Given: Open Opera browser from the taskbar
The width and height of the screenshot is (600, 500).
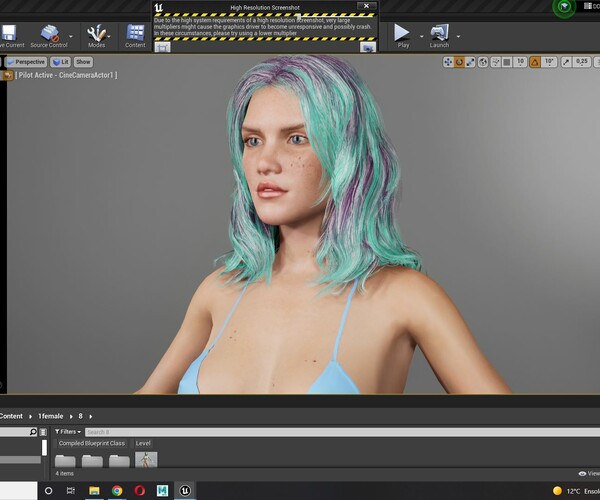Looking at the screenshot, I should click(x=140, y=490).
